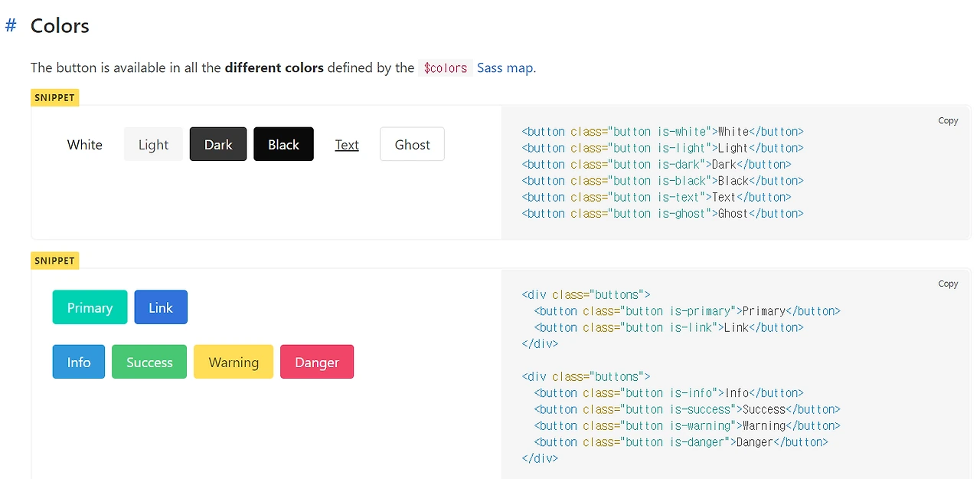Screen dimensions: 980x479
Task: Select the Ghost outlined button
Action: [x=412, y=145]
